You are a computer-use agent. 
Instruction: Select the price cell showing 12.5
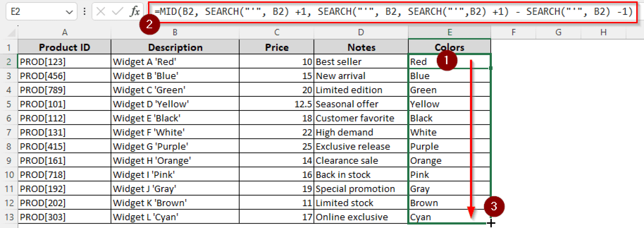tap(276, 104)
